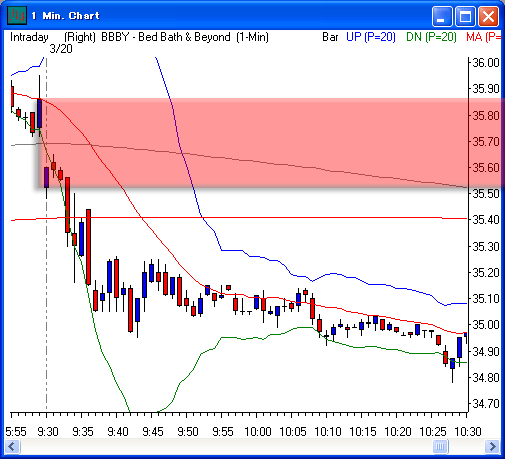Click the chart window icon in title bar
This screenshot has width=505, height=459.
pyautogui.click(x=16, y=15)
